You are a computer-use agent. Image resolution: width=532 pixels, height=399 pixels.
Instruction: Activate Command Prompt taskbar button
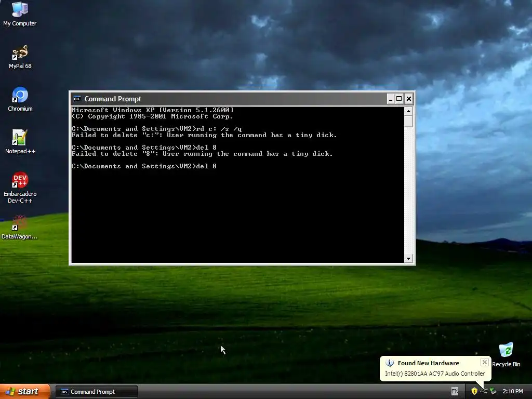coord(97,392)
